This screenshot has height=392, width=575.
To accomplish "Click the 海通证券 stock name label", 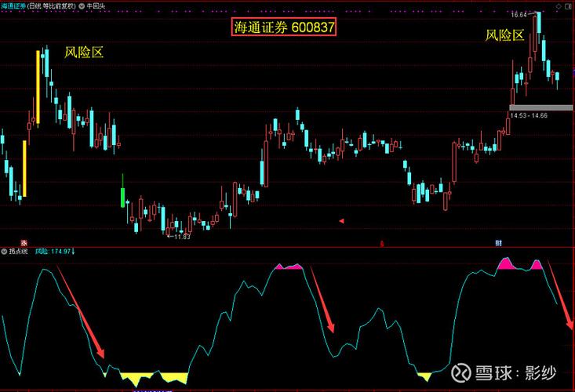I will click(13, 6).
